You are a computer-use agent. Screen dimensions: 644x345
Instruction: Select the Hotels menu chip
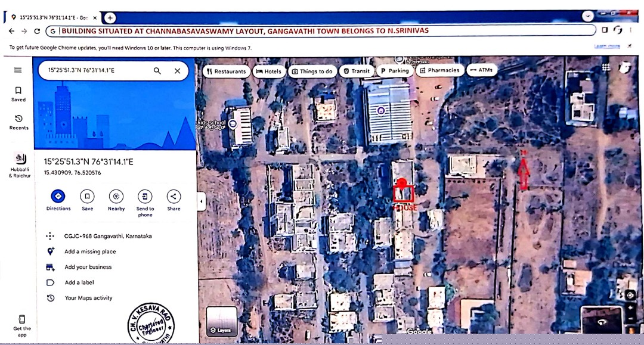coord(270,71)
